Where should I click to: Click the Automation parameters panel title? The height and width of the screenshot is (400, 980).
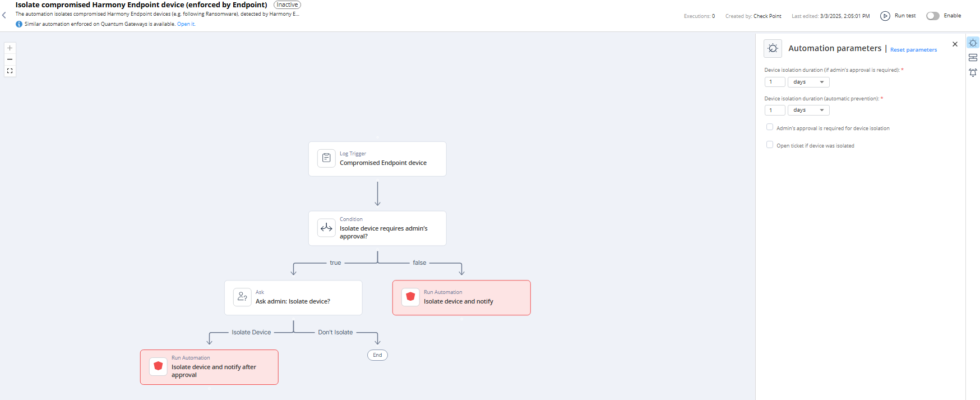(x=835, y=48)
